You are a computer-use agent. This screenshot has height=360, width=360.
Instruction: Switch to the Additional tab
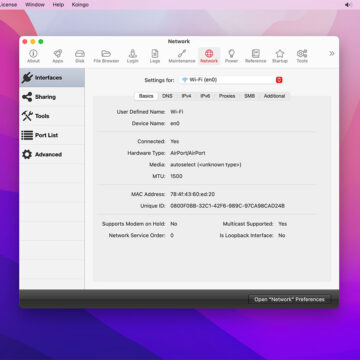click(x=274, y=96)
